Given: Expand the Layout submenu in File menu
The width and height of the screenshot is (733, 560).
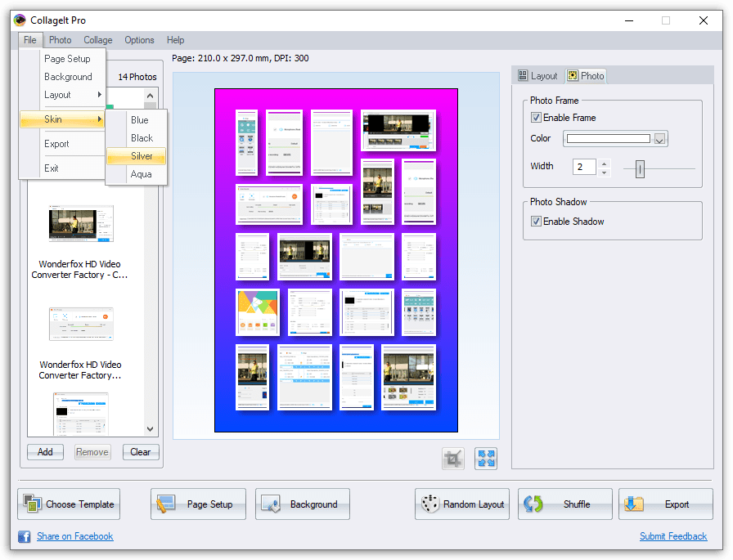Looking at the screenshot, I should click(63, 95).
